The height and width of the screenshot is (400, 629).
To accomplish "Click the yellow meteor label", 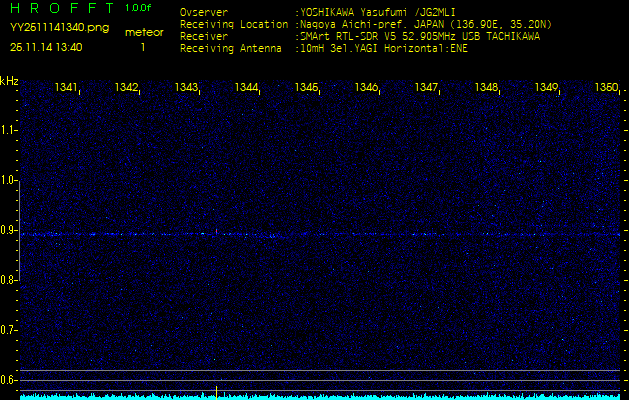I will [143, 32].
